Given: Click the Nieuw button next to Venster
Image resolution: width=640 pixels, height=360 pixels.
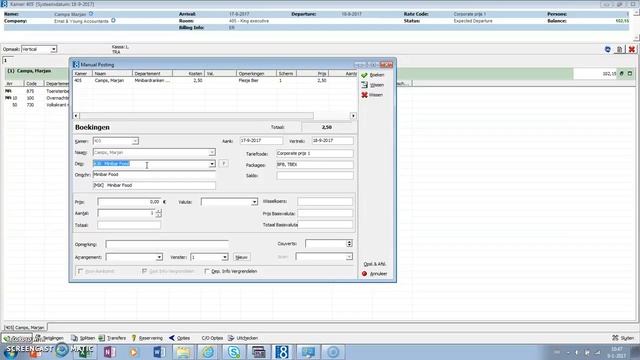Looking at the screenshot, I should click(x=241, y=257).
